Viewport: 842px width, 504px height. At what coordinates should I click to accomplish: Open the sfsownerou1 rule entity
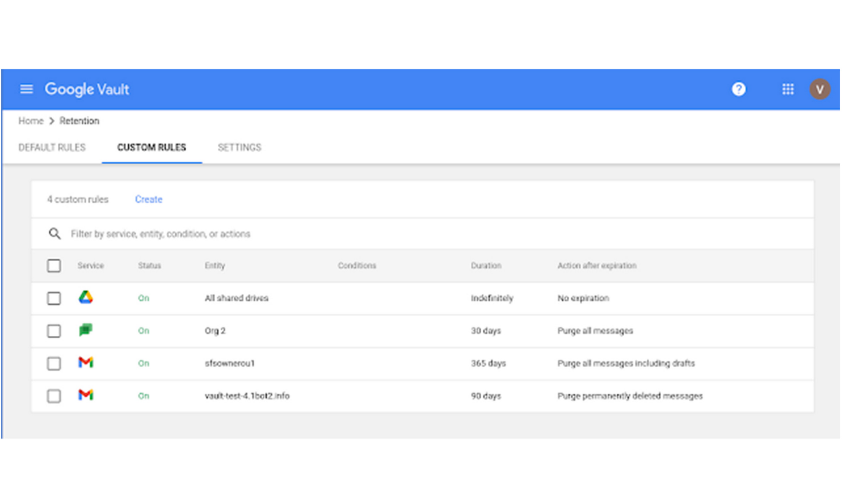(x=229, y=363)
